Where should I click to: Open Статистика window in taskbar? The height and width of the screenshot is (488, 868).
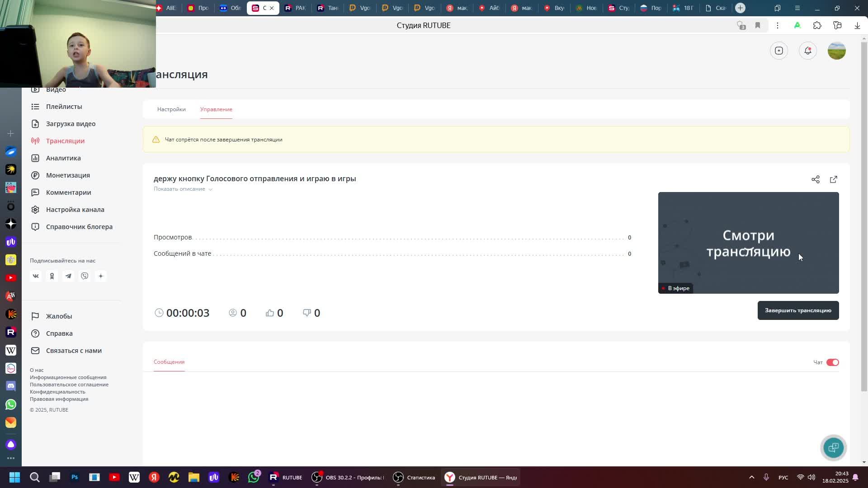pos(414,477)
